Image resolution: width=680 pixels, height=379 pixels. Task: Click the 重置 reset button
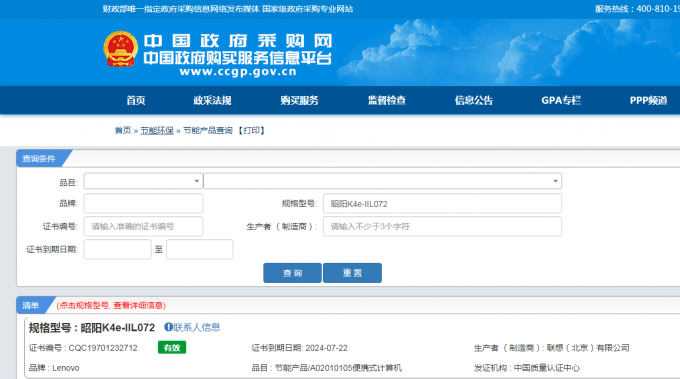point(352,273)
